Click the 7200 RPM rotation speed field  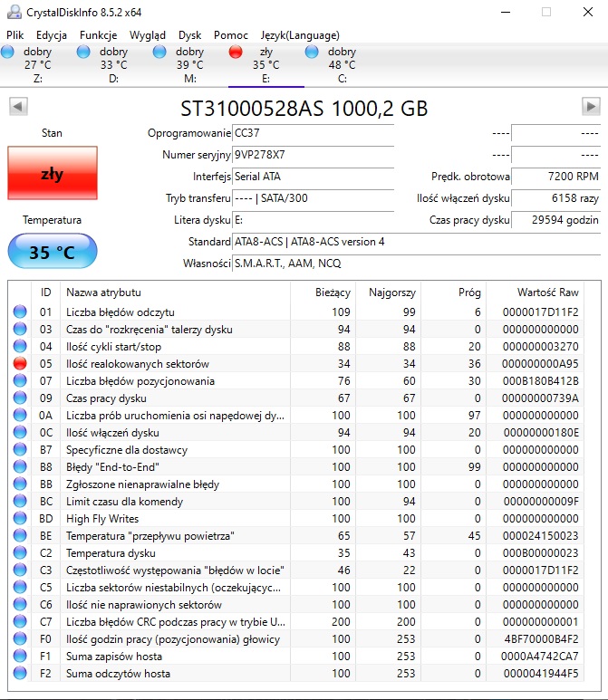point(555,177)
